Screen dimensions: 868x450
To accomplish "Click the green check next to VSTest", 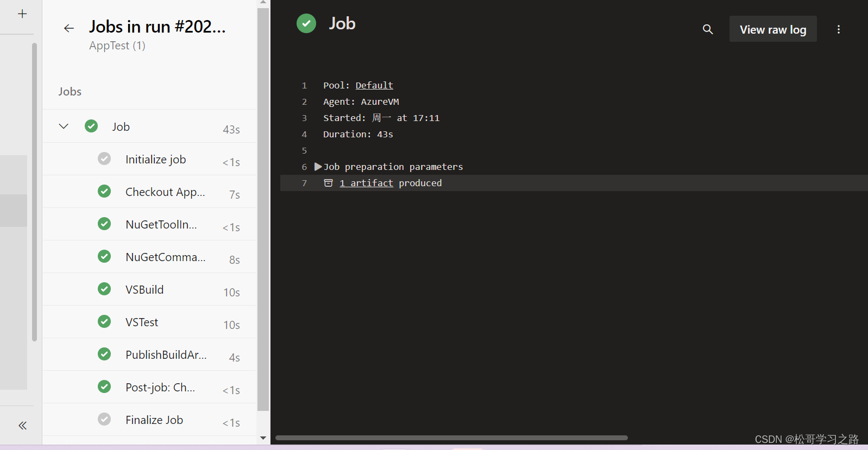I will [104, 321].
